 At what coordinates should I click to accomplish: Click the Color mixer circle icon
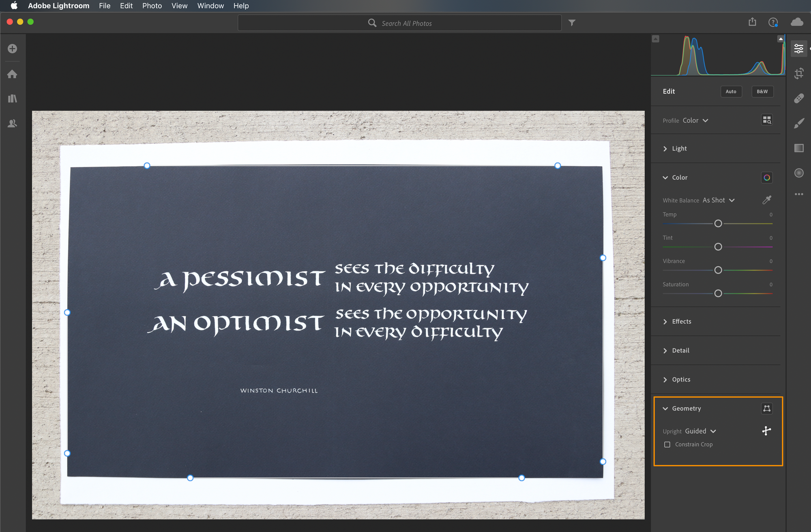pos(766,178)
